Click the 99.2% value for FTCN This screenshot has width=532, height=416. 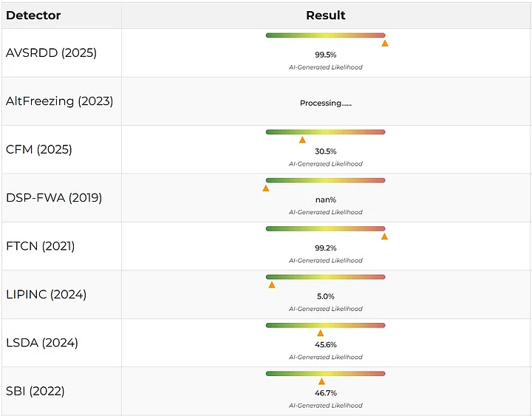[x=326, y=248]
